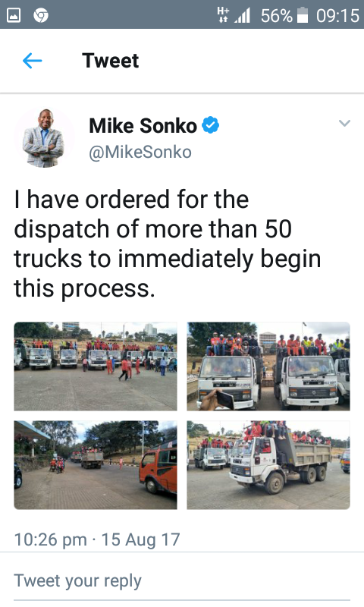Tap the Chrome icon in status bar
Viewport: 364px width, 607px height.
click(41, 15)
